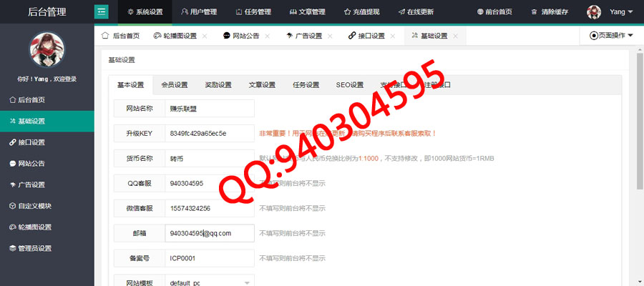Viewport: 644px width, 286px height.
Task: Click the sidebar collapse menu icon
Action: point(102,11)
